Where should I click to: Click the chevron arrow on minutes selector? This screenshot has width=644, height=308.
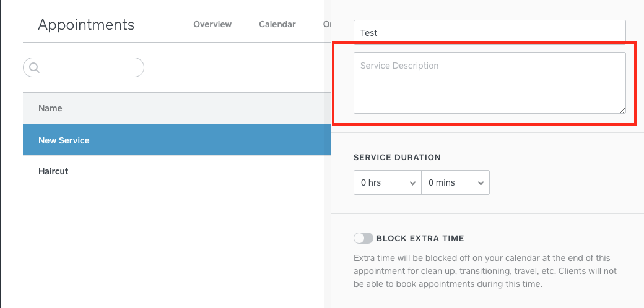[x=481, y=183]
